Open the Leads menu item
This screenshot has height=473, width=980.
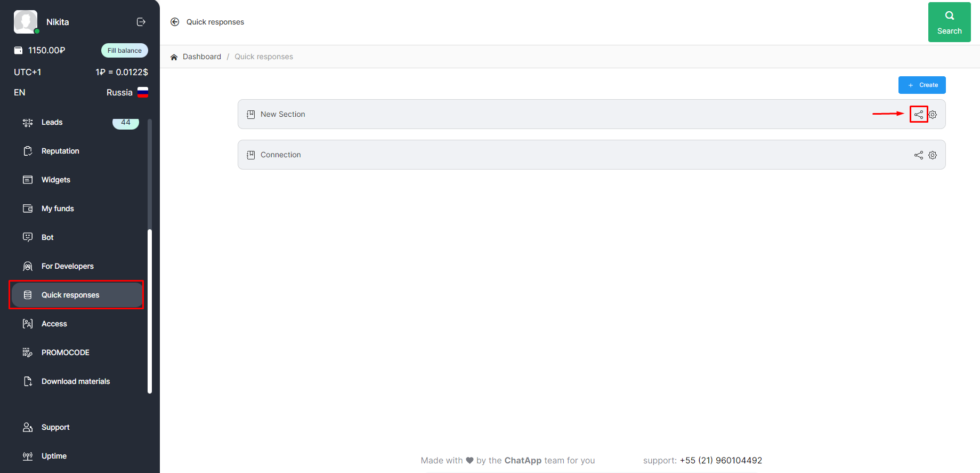pos(52,123)
